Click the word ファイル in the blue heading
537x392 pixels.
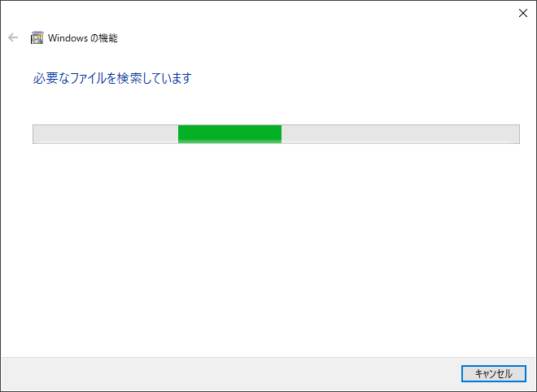[89, 78]
